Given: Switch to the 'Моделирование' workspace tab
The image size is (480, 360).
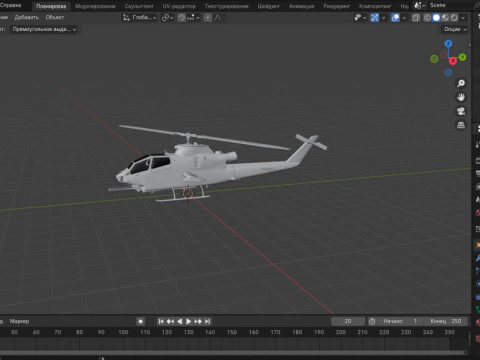Looking at the screenshot, I should coord(95,6).
